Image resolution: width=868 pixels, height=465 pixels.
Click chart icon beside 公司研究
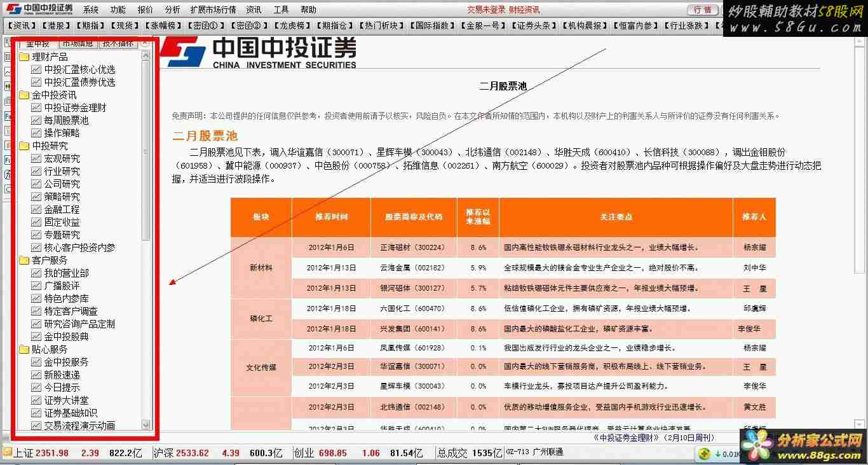coord(36,184)
